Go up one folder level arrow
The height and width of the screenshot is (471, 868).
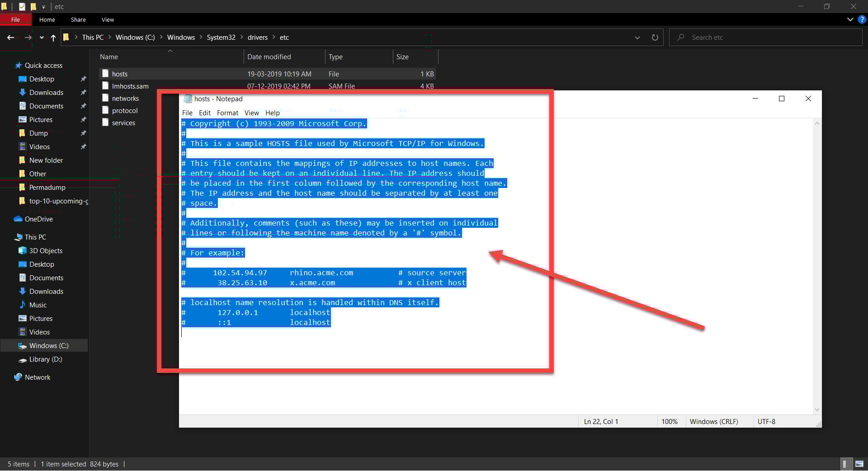tap(53, 38)
